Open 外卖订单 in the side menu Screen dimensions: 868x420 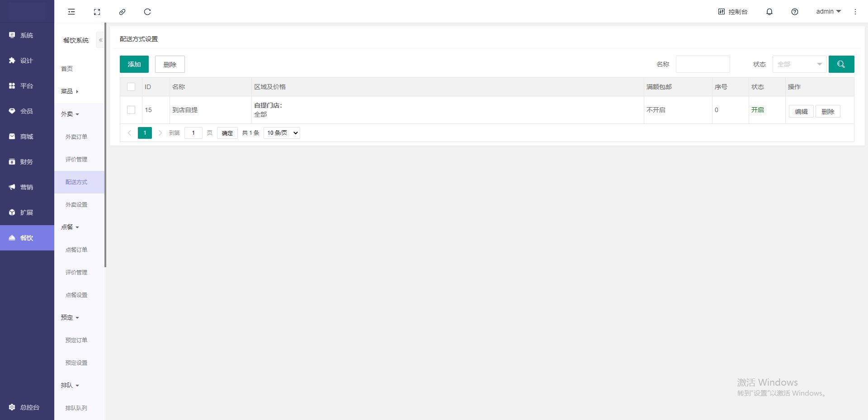point(76,137)
